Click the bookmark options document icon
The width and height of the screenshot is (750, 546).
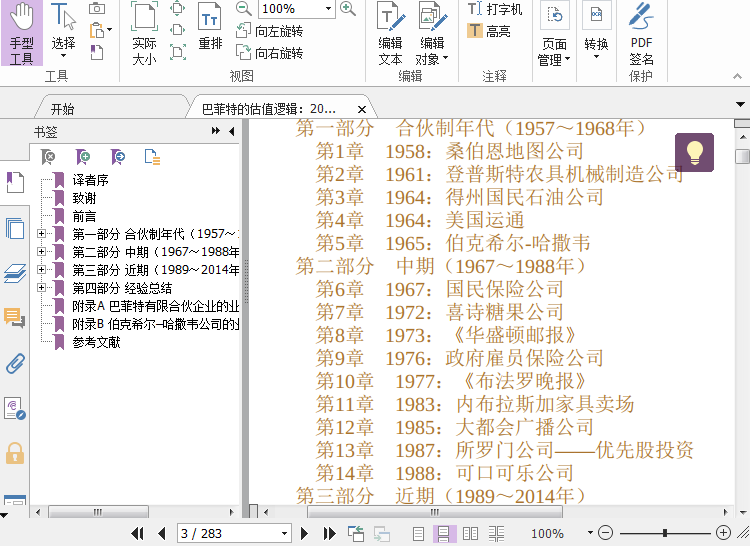pyautogui.click(x=152, y=156)
